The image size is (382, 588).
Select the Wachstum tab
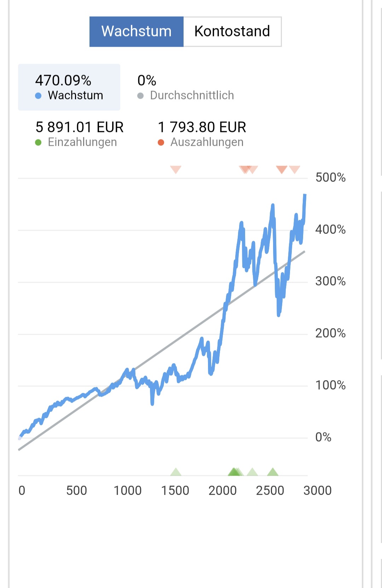pos(137,31)
